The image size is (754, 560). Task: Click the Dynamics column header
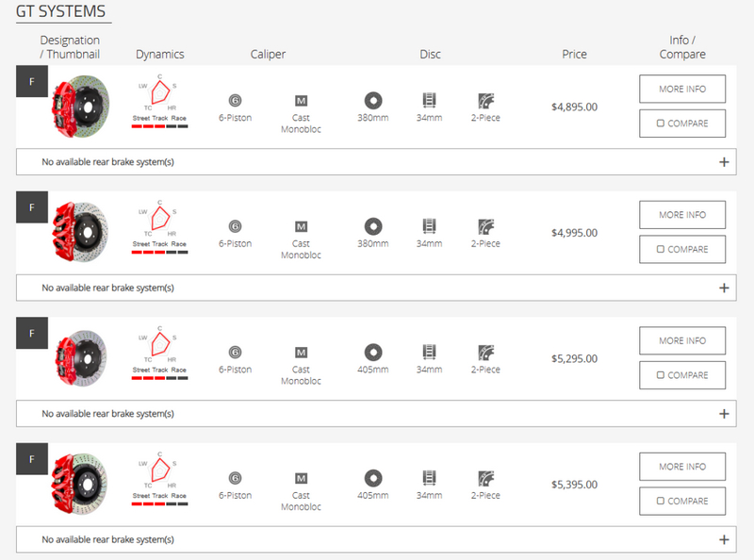click(x=159, y=55)
